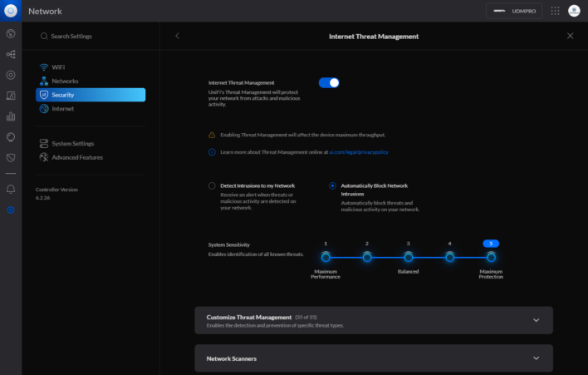The height and width of the screenshot is (375, 588).
Task: Click the settings gear rail icon
Action: click(11, 210)
